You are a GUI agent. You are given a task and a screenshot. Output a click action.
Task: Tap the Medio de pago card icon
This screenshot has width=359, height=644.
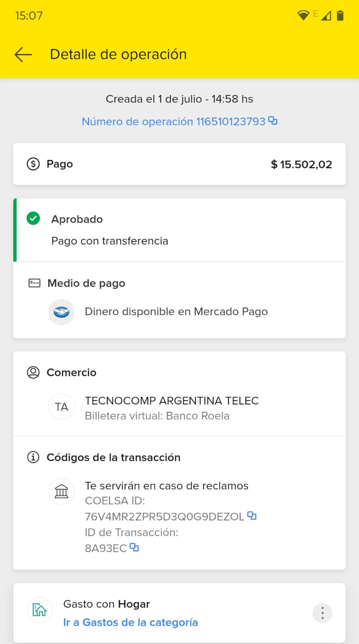[x=35, y=283]
